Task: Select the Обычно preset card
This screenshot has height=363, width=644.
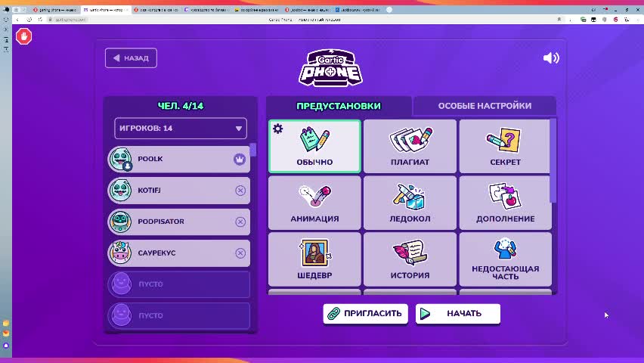Action: click(x=314, y=147)
